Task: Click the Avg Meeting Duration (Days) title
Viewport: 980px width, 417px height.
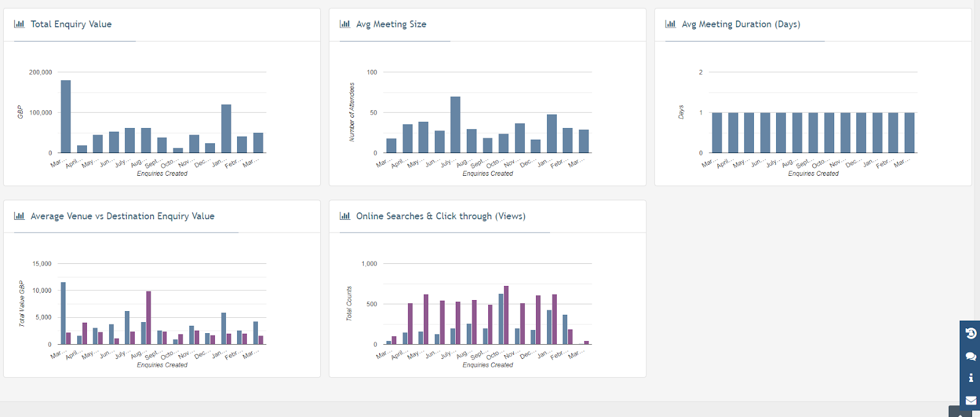Action: coord(741,24)
